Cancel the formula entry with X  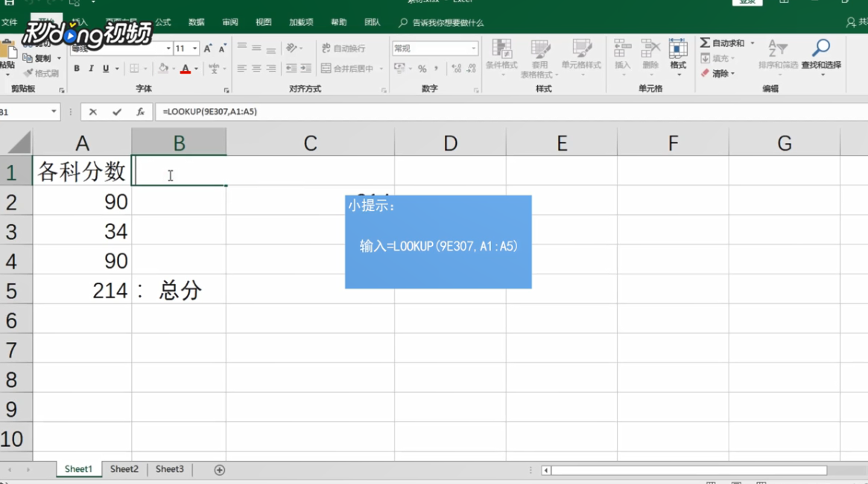pos(93,112)
